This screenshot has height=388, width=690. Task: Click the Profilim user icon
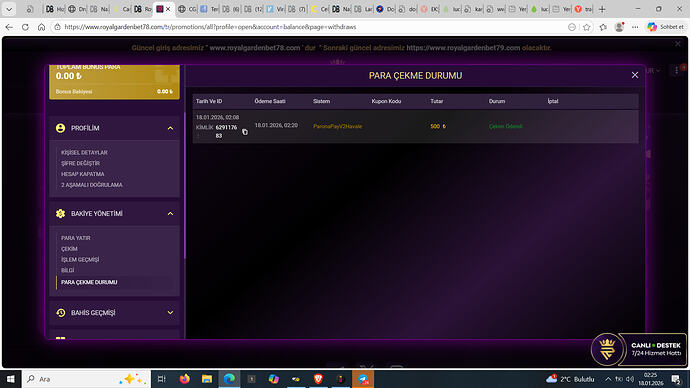click(x=60, y=128)
